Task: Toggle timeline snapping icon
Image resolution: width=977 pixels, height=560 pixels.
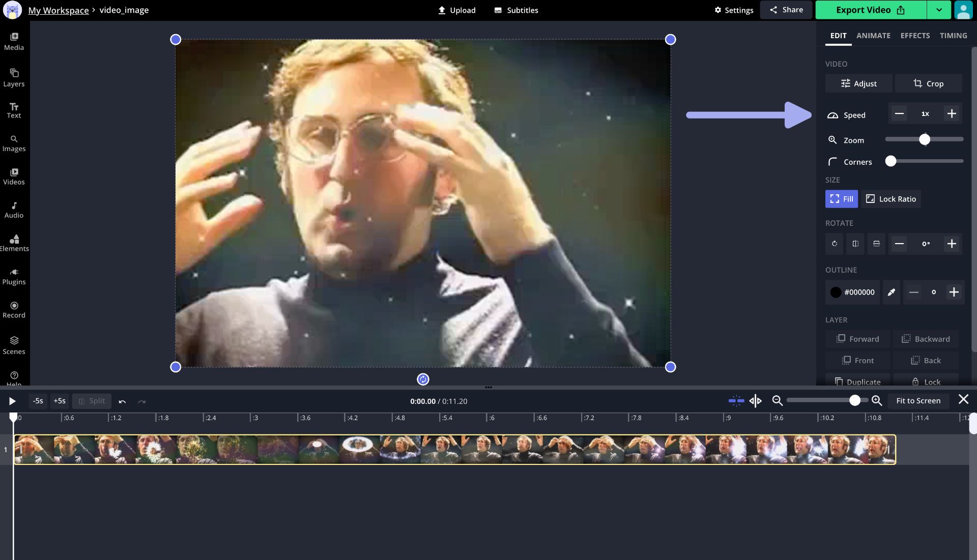Action: (x=736, y=401)
